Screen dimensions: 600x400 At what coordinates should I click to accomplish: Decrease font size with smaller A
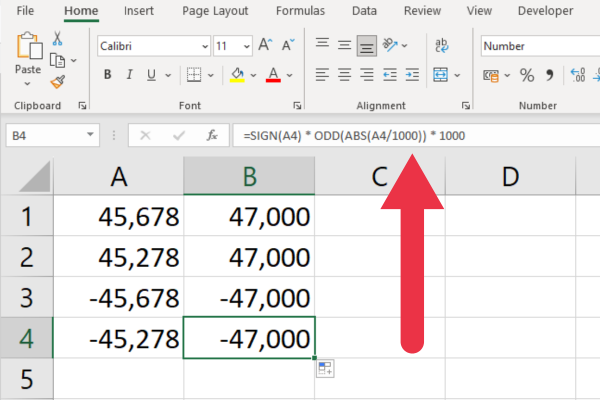[x=288, y=45]
